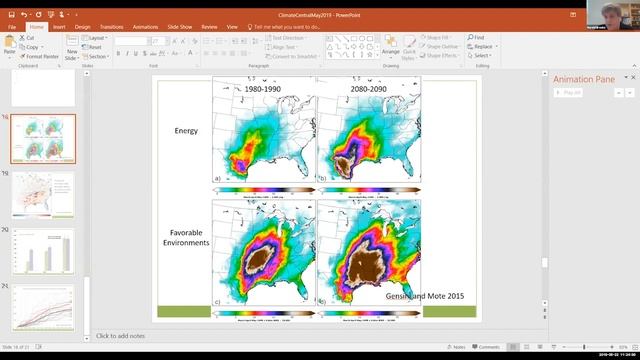Open ribbon display options icon
This screenshot has height=360, width=640.
573,15
